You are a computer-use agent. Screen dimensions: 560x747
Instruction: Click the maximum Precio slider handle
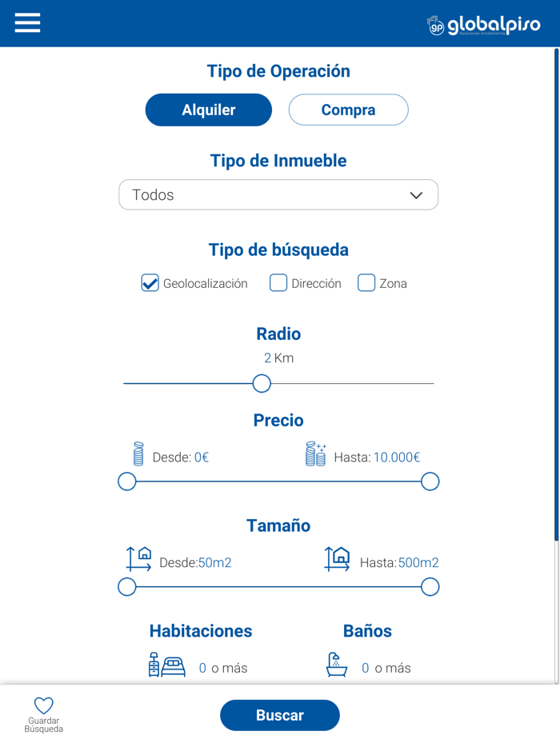[430, 481]
